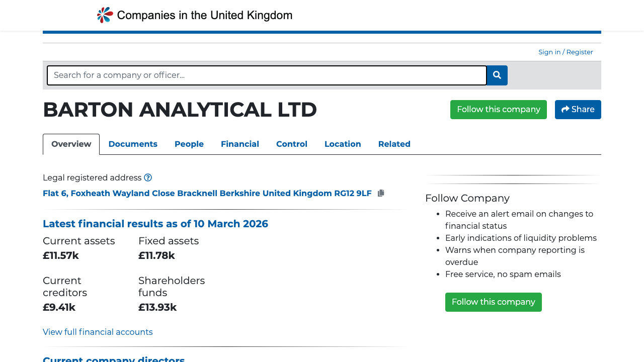Open address help via the question mark icon
Image resolution: width=644 pixels, height=362 pixels.
click(x=148, y=177)
